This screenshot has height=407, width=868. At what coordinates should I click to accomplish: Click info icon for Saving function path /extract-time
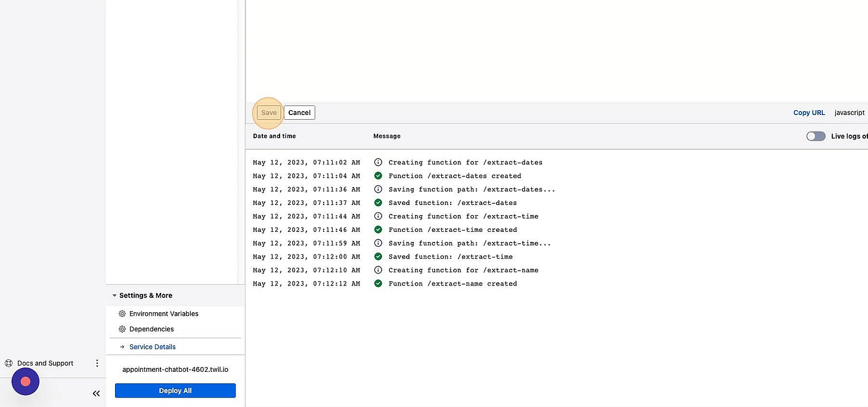click(378, 243)
